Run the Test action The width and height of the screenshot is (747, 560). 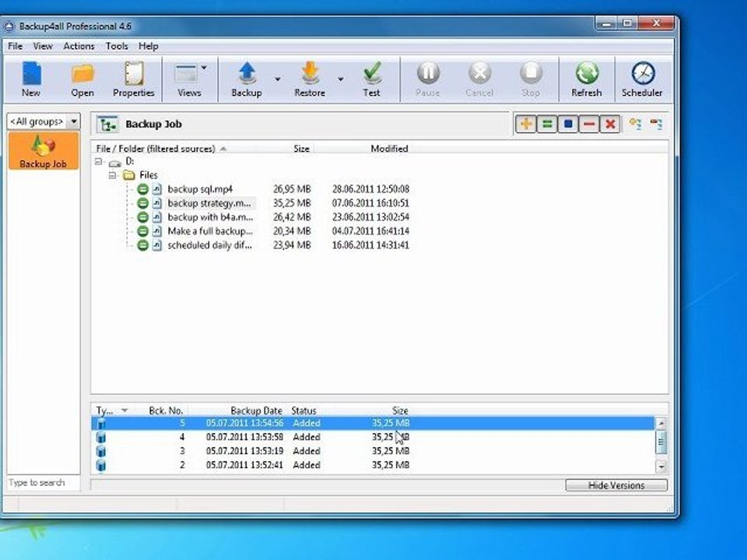[372, 79]
